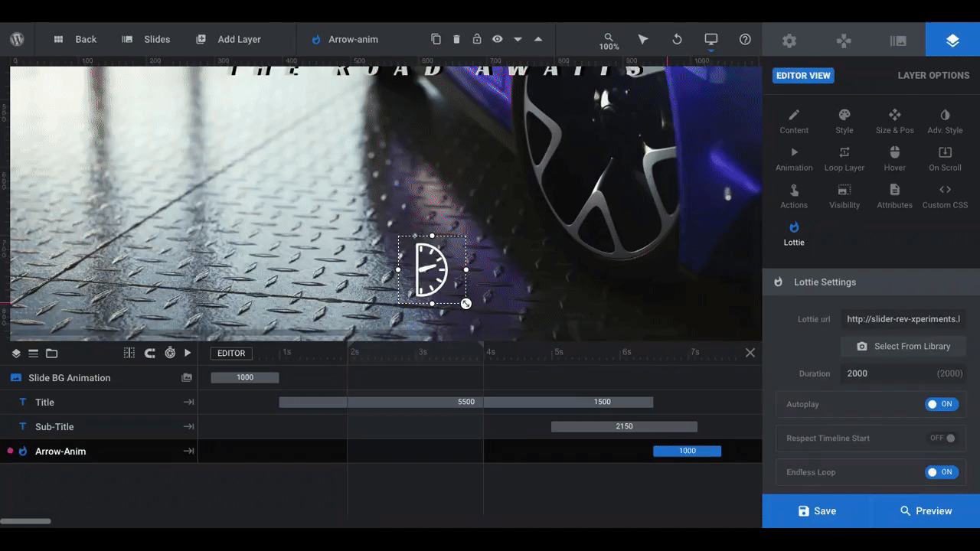
Task: Delete layer using the trash icon
Action: point(456,39)
